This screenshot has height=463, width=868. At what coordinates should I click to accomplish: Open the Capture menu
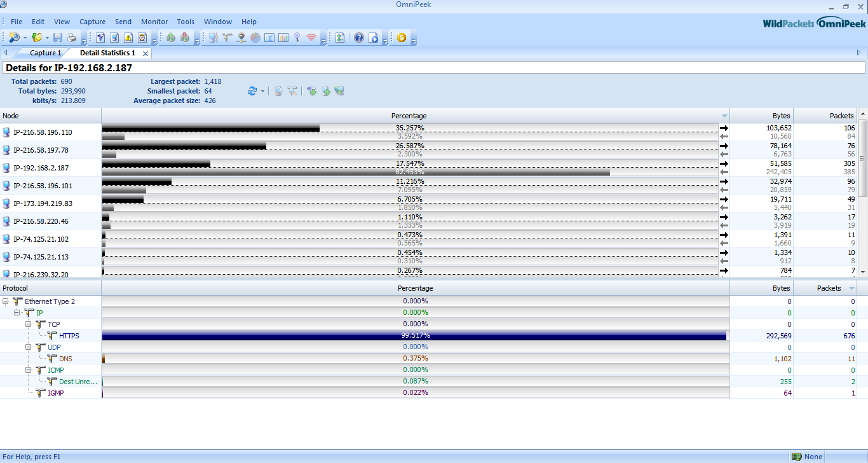92,22
